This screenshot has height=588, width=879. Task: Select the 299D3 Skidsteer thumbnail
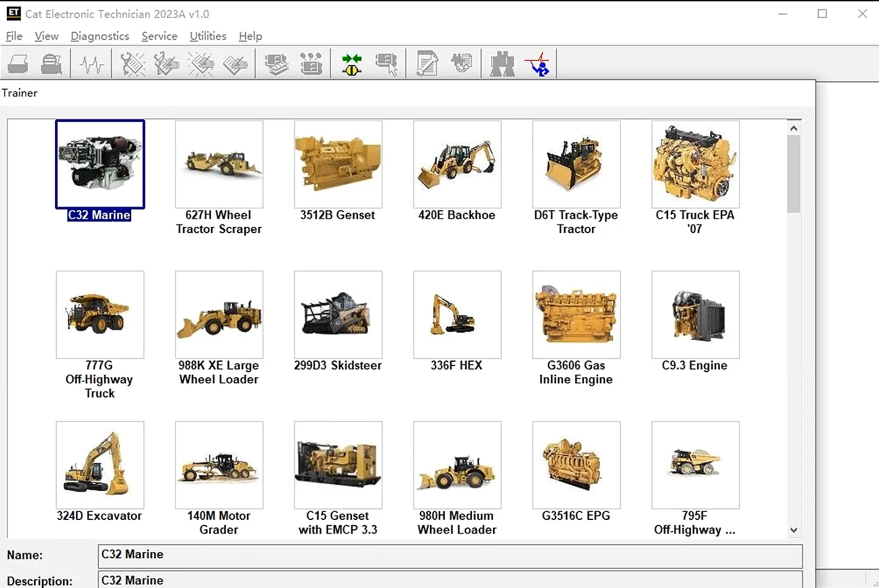click(338, 315)
